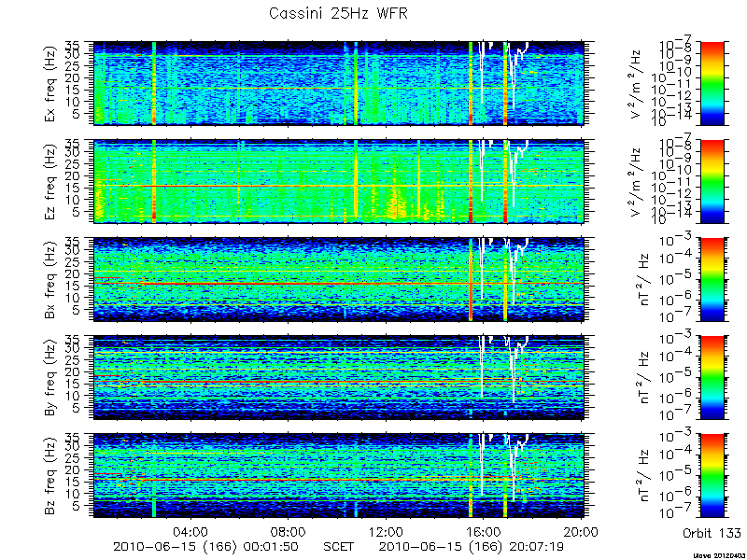The width and height of the screenshot is (747, 560).
Task: Click the '04:00' time tick label
Action: (191, 531)
